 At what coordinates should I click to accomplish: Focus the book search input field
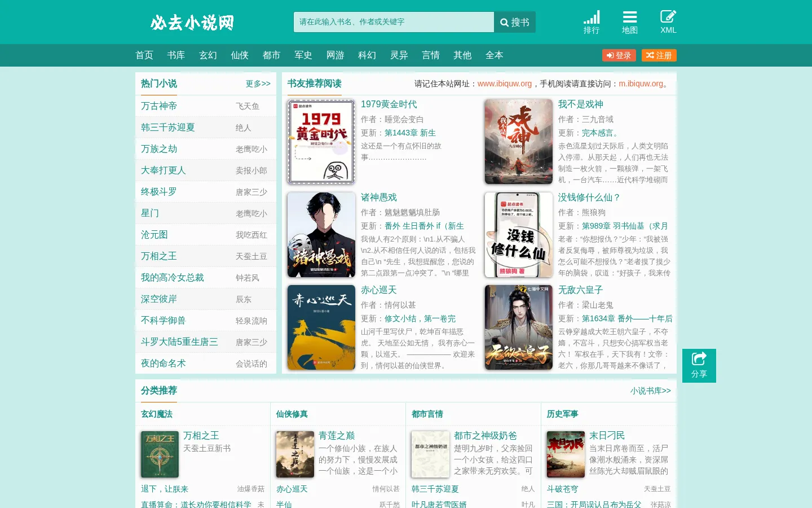click(x=394, y=22)
